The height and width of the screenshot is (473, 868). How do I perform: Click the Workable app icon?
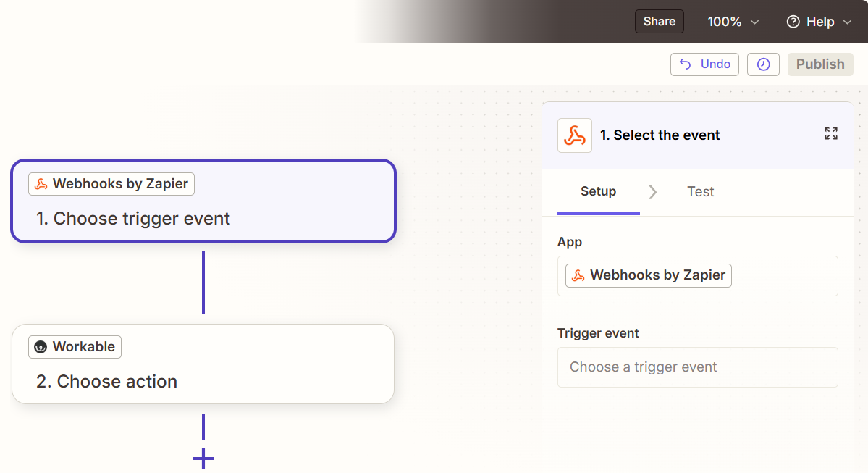click(41, 347)
